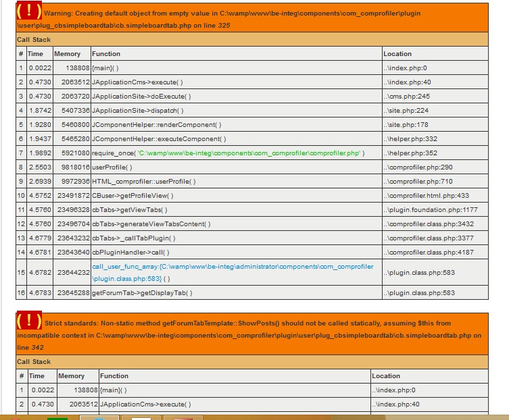Select cbTabs->_callTabPlugin( ) cell
Screen dimensions: 509x420
[237, 238]
